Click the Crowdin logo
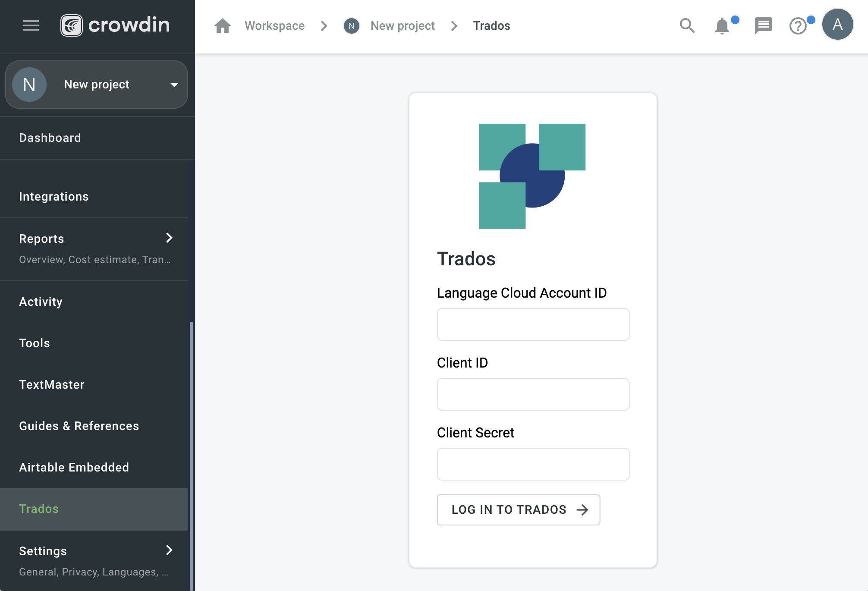 (115, 25)
